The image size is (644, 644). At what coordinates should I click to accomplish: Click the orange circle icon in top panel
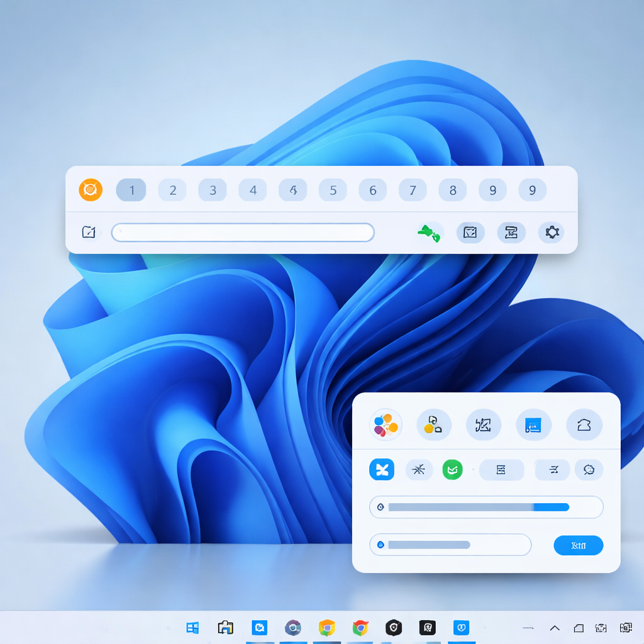click(90, 190)
